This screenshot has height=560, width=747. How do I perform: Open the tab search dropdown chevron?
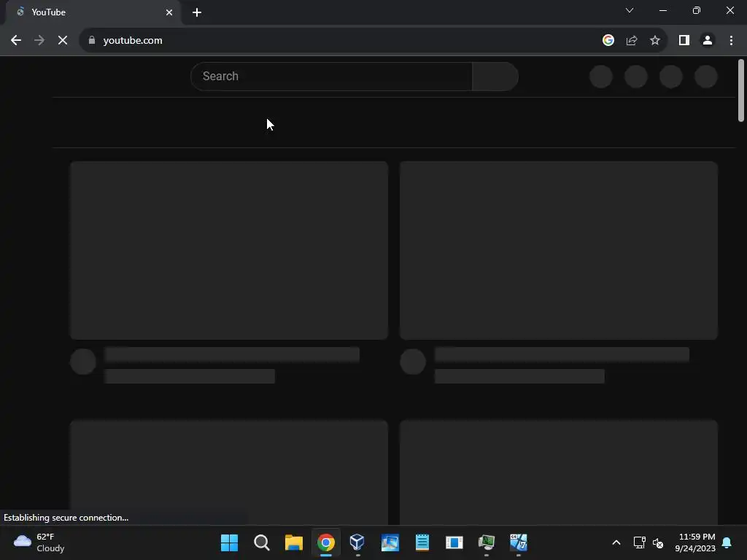(x=630, y=10)
